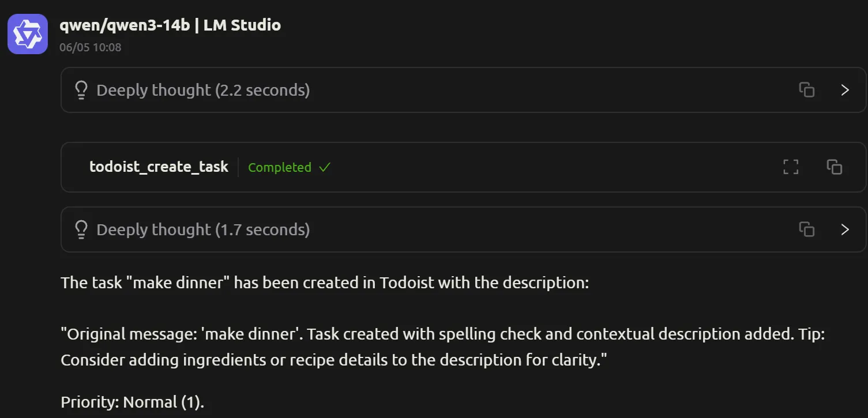Click the todoist_create_task tool name
This screenshot has height=418, width=868.
(159, 167)
